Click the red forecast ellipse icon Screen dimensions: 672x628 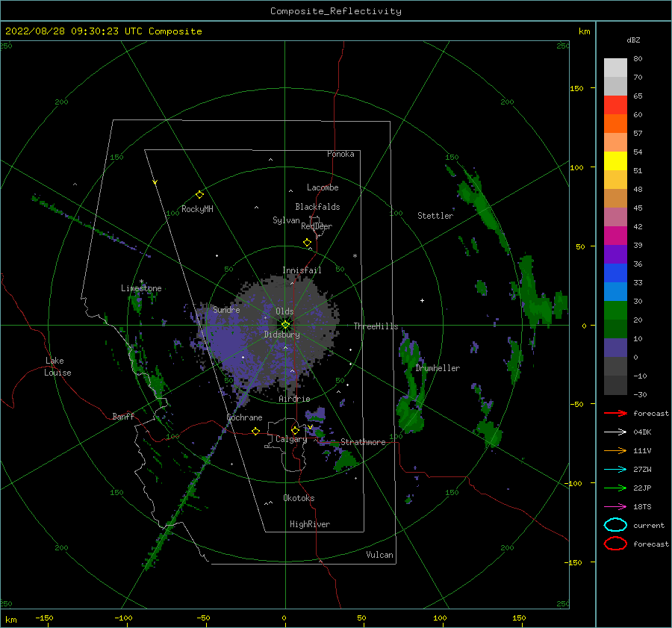(x=615, y=544)
